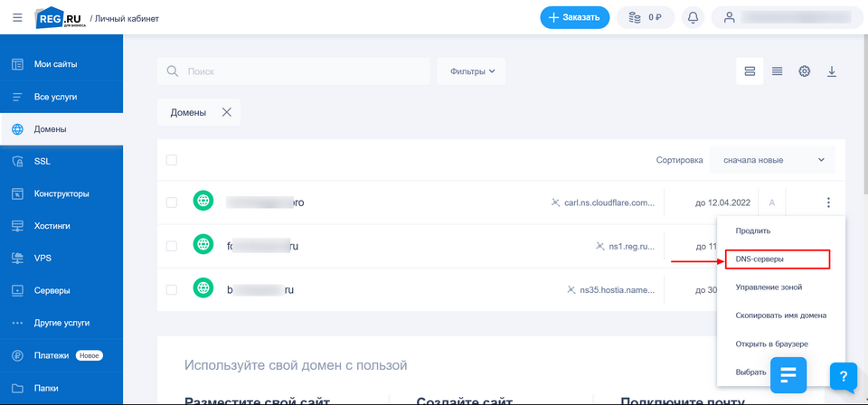
Task: Choose Скопировать имя домена
Action: tap(781, 316)
